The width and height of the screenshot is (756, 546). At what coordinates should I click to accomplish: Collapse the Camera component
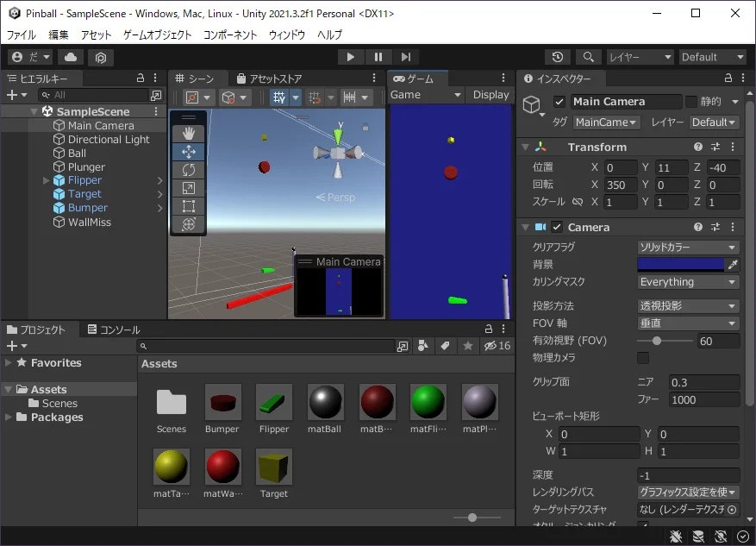526,227
